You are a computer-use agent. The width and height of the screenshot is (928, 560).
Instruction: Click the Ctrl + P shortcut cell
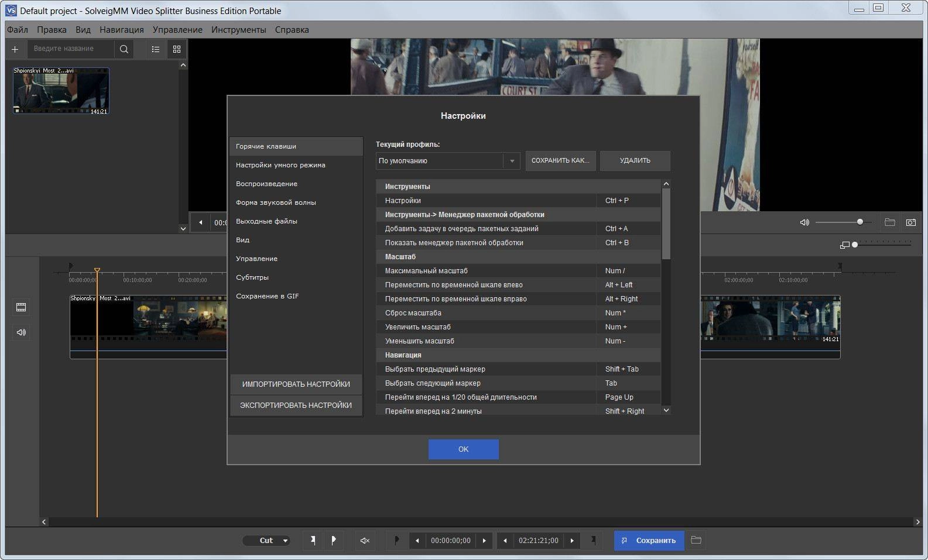(628, 201)
